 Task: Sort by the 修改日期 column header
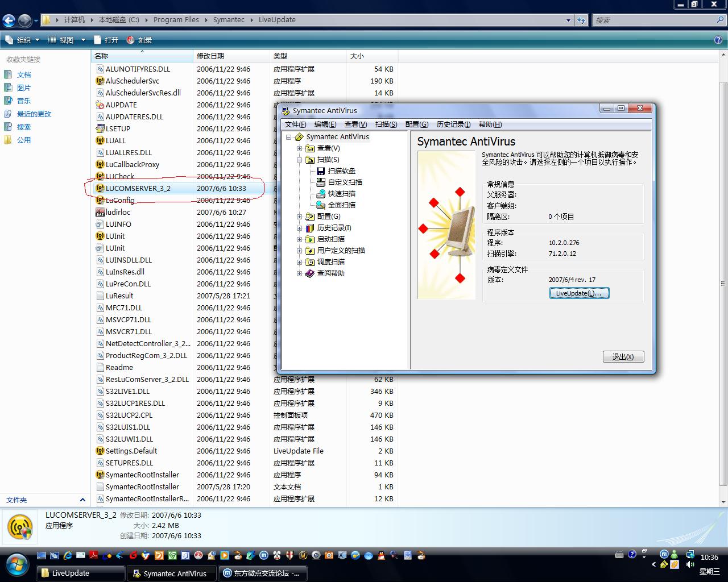[231, 56]
